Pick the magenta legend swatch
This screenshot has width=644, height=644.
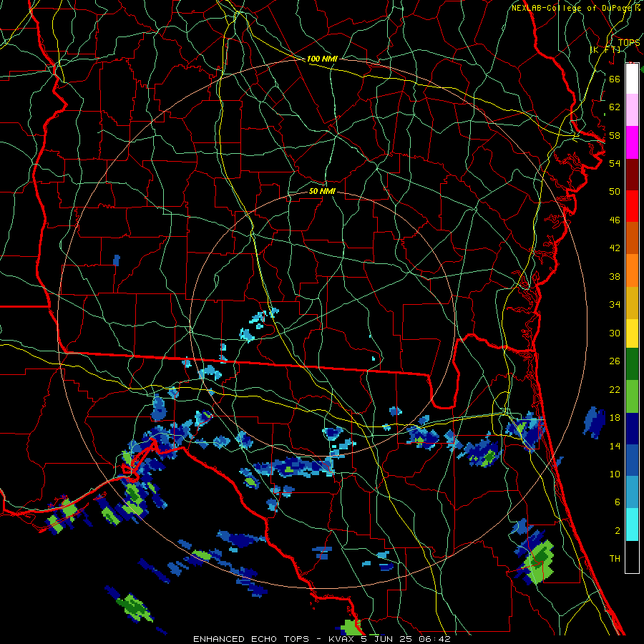click(632, 142)
